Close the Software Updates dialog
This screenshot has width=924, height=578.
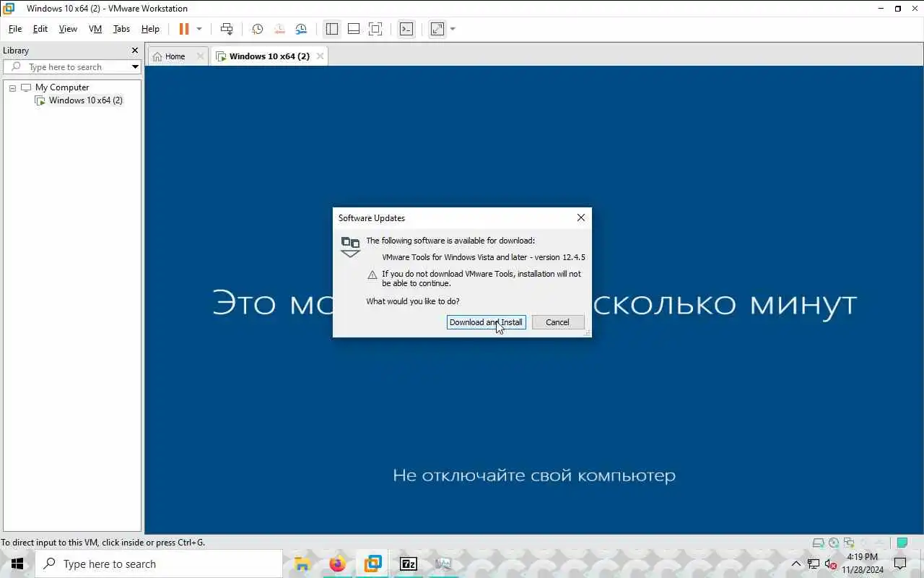tap(581, 217)
